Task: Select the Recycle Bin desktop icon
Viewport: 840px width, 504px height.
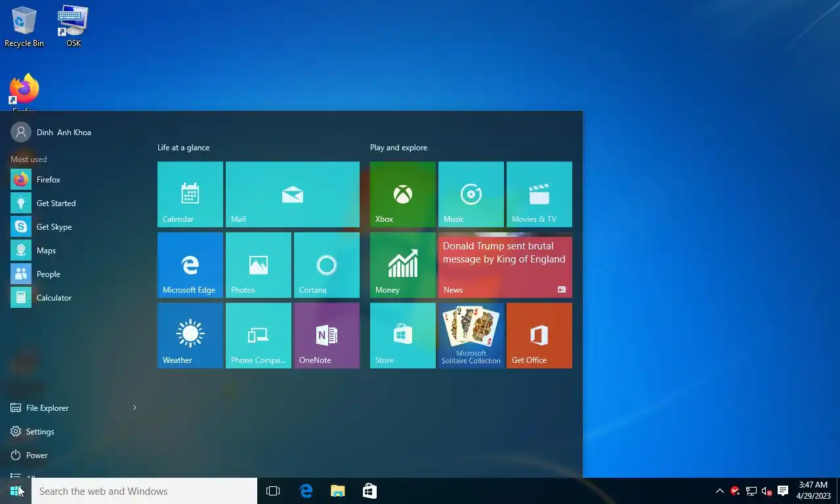Action: 24,28
